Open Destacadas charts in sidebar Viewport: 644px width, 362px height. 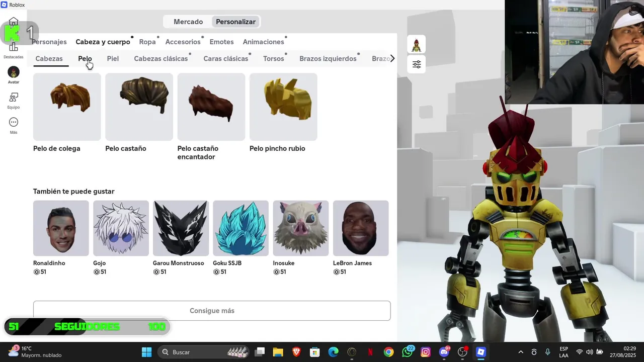(x=14, y=50)
